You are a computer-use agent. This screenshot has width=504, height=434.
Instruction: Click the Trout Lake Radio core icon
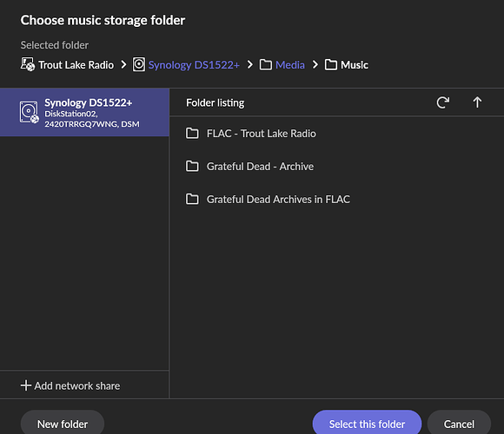click(28, 64)
